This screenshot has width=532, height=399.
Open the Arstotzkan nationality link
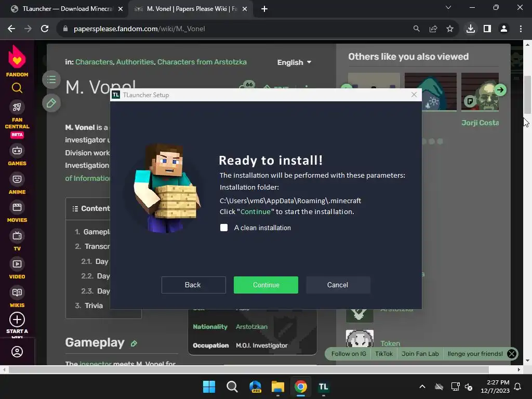coord(252,327)
